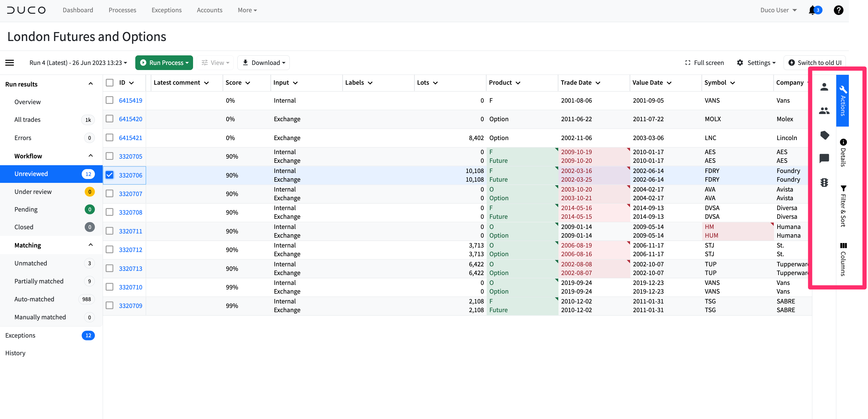The width and height of the screenshot is (868, 419).
Task: Click the Switch to old UI button
Action: tap(815, 62)
